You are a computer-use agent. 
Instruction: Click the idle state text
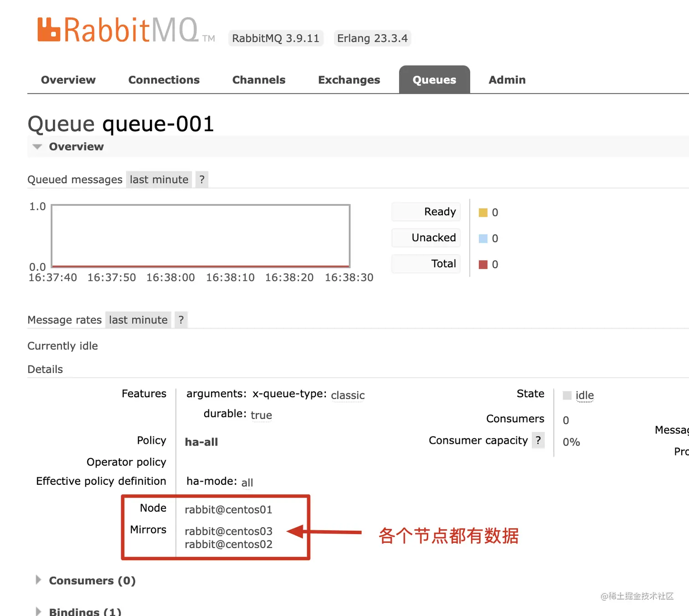(585, 395)
